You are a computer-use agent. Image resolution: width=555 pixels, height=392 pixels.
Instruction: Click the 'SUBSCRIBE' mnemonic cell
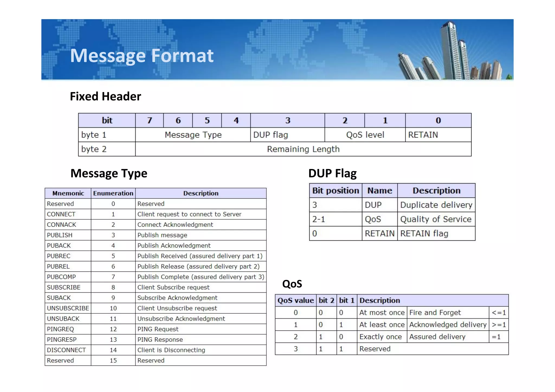[x=68, y=287]
